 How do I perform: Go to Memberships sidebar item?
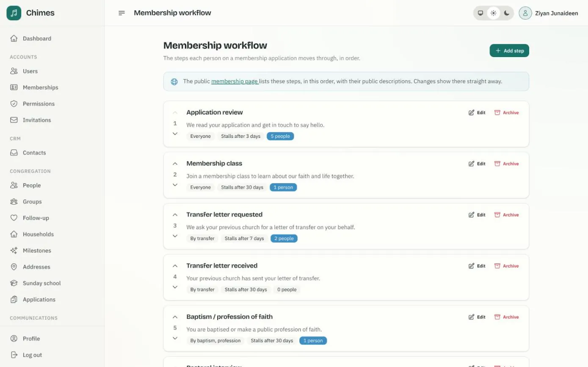pyautogui.click(x=52, y=88)
